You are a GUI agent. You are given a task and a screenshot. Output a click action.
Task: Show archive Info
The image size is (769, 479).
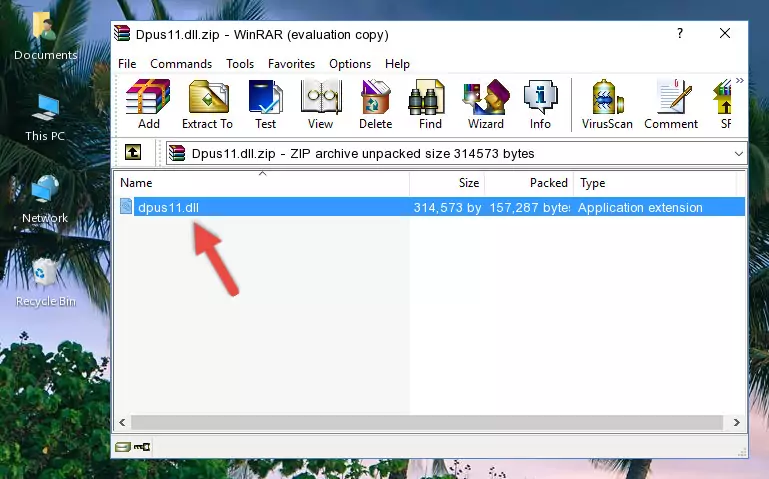pyautogui.click(x=540, y=104)
